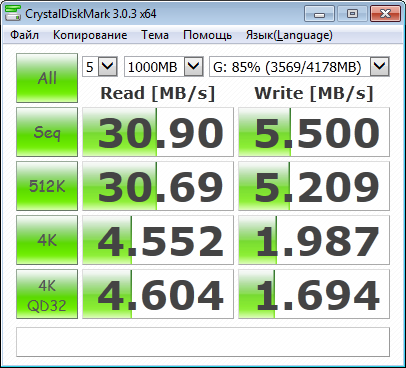Run the 4K benchmark test
Viewport: 406px width, 368px height.
pyautogui.click(x=47, y=240)
